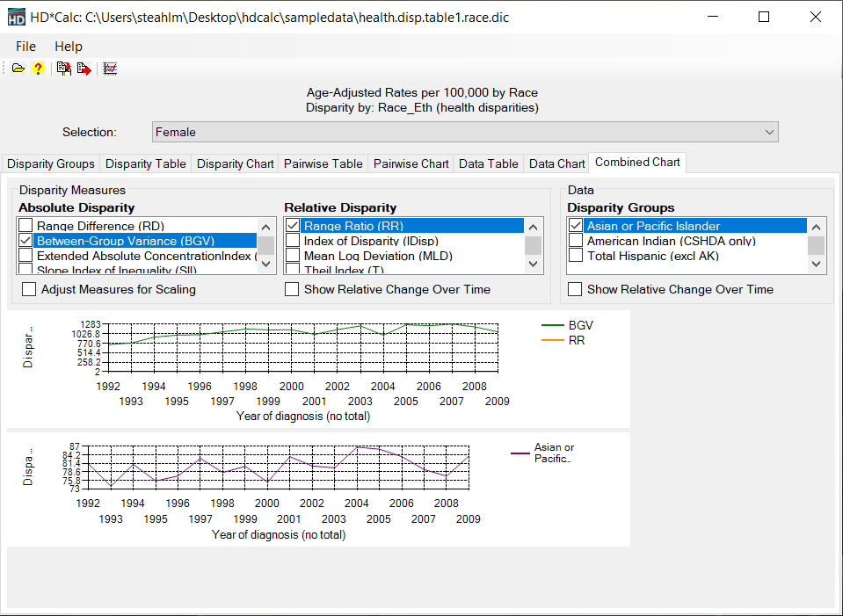Screen dimensions: 843x616
Task: Click the HD*Calc app icon in title bar
Action: point(16,18)
